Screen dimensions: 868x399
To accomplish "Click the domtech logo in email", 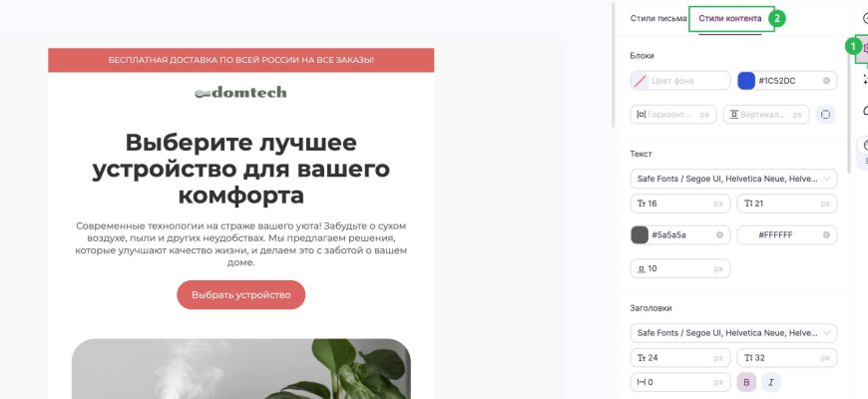I will pyautogui.click(x=240, y=93).
